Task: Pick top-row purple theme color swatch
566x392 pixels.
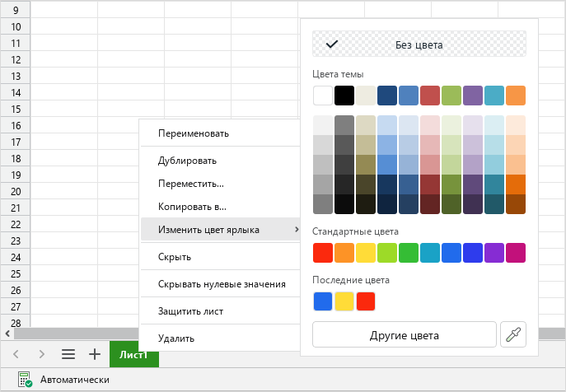Action: pyautogui.click(x=473, y=96)
